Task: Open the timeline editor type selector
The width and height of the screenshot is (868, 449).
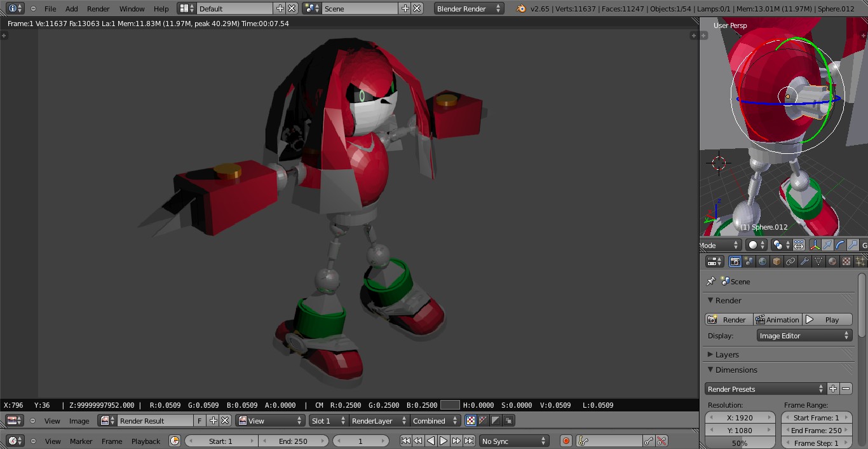Action: pyautogui.click(x=15, y=441)
